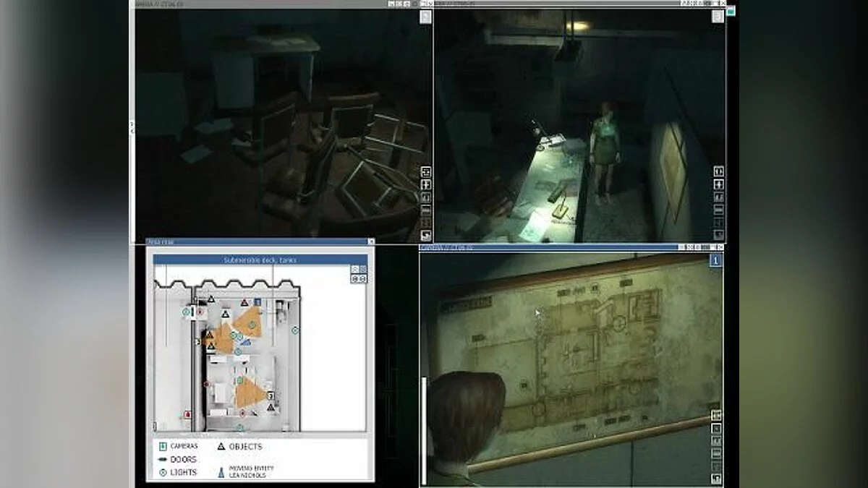This screenshot has height=488, width=868.
Task: Click the lower-left zoom button on the area map
Action: click(354, 279)
